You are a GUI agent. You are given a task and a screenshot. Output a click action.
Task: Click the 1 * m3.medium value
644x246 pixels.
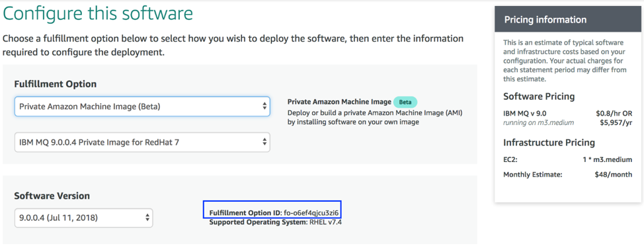click(607, 159)
